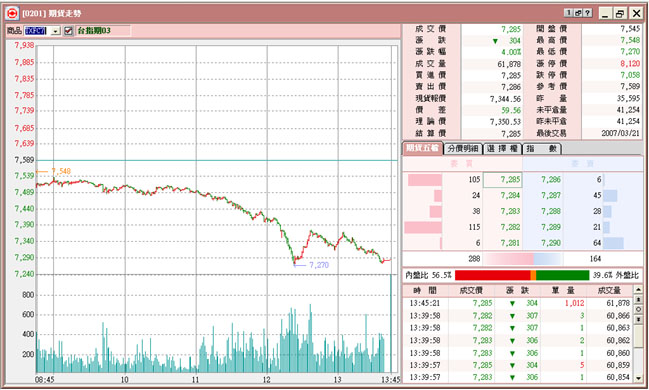Click the page-down double arrow icon in scrollbar
The height and width of the screenshot is (390, 649).
tap(638, 319)
